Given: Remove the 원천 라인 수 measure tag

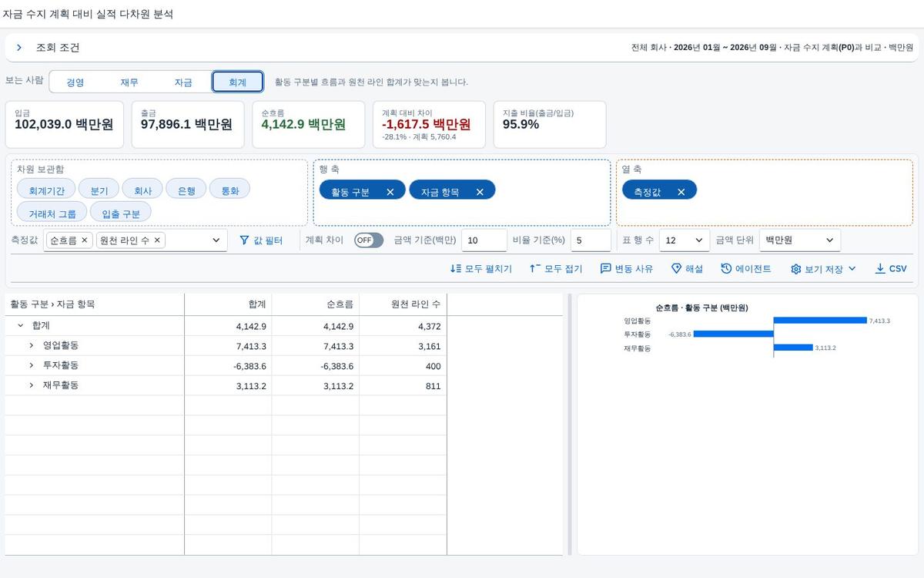Looking at the screenshot, I should 157,240.
